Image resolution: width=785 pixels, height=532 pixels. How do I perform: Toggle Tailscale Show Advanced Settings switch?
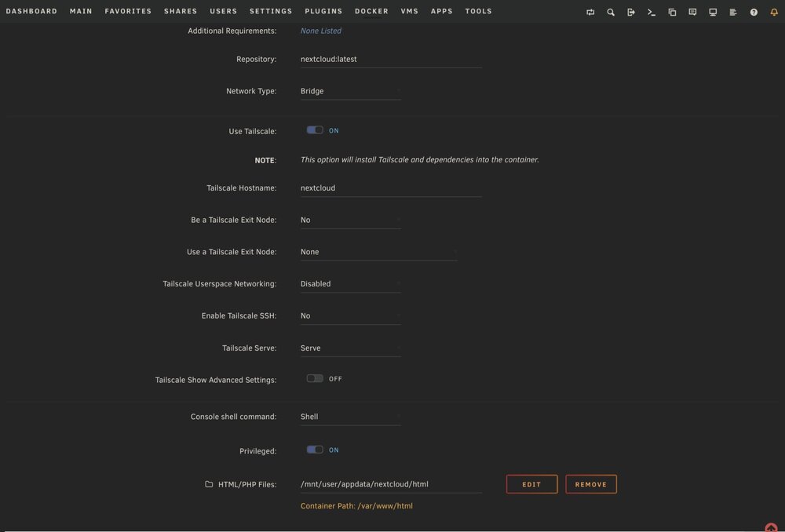[x=315, y=378]
